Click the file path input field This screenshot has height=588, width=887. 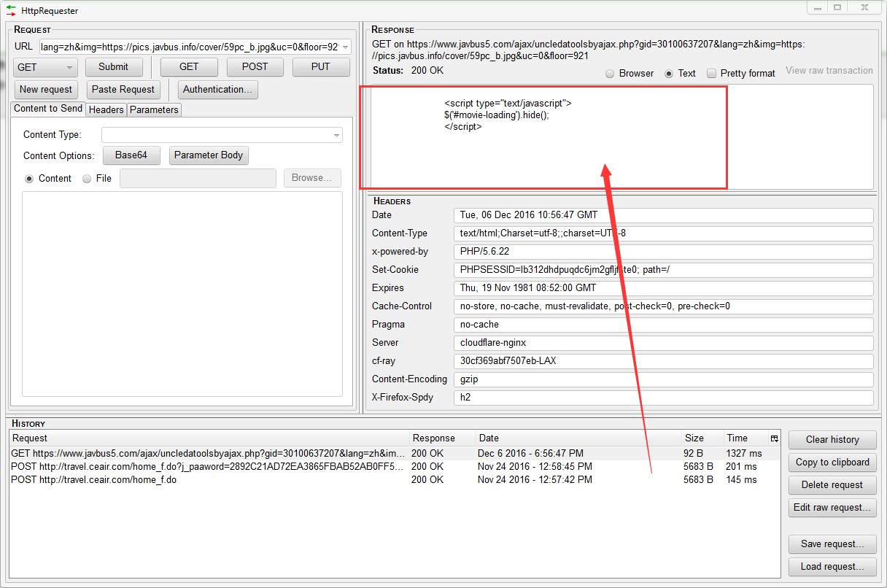(x=198, y=179)
